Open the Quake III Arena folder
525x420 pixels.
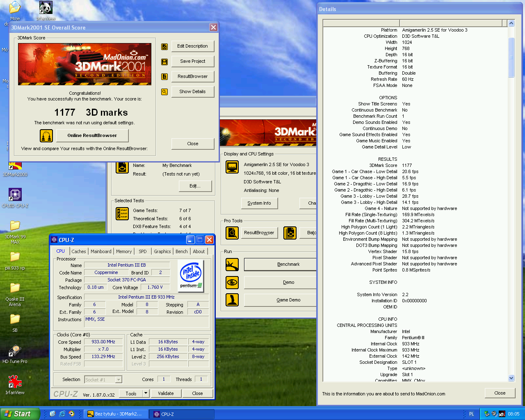15,294
